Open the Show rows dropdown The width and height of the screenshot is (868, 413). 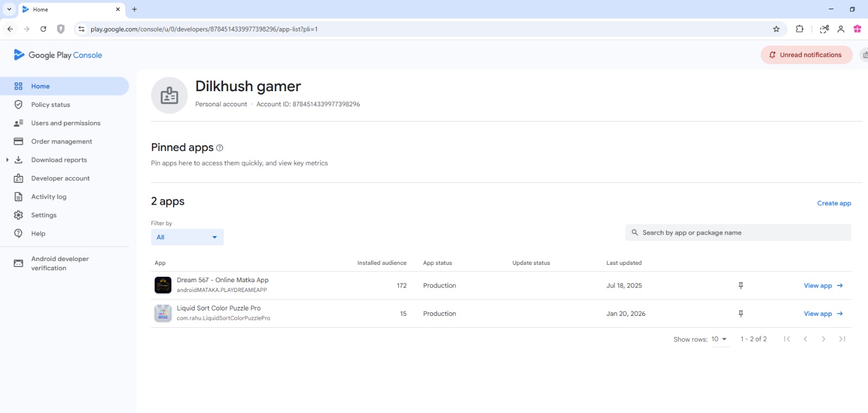(719, 339)
